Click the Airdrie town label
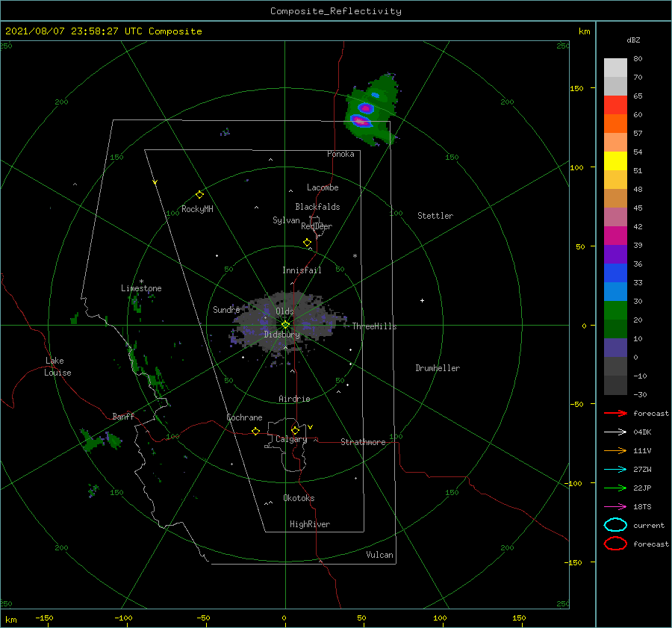 coord(294,399)
